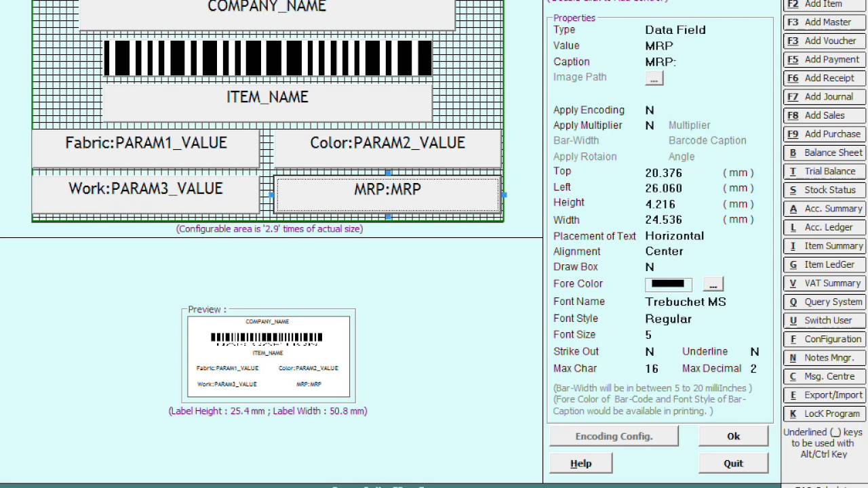Open the Add Sales shortcut
The image size is (868, 488).
click(824, 115)
